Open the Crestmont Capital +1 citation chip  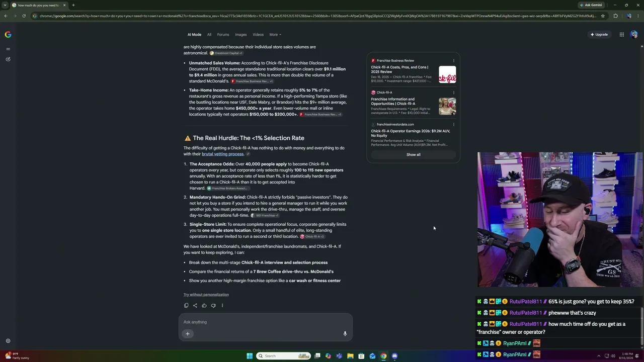pyautogui.click(x=226, y=53)
